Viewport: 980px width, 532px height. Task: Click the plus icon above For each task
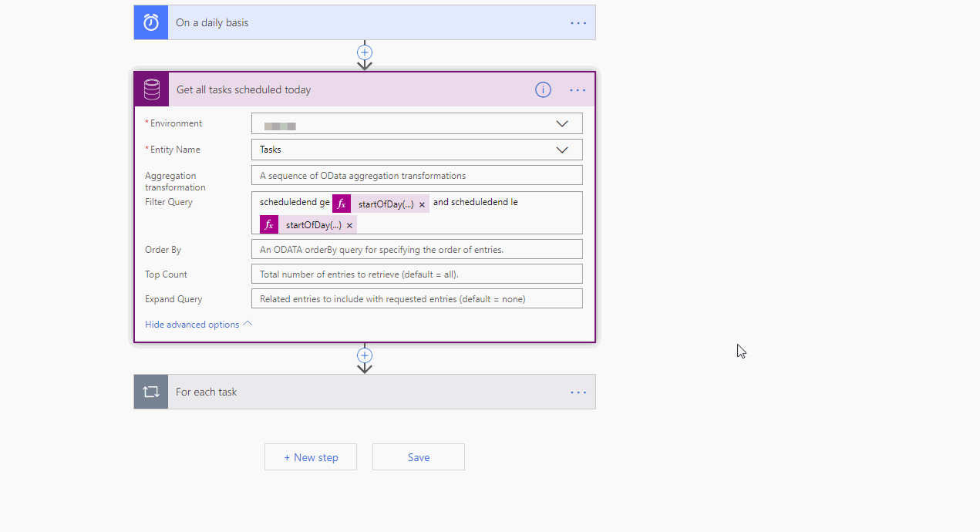click(364, 356)
